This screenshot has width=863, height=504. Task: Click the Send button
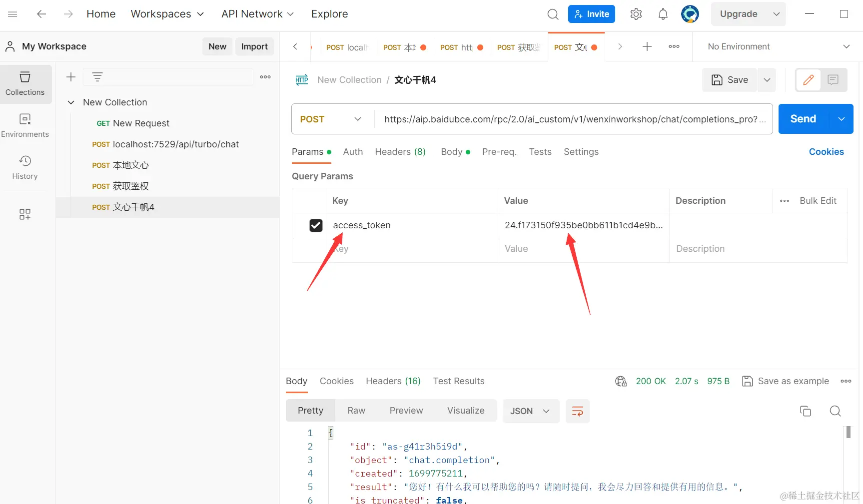click(804, 119)
